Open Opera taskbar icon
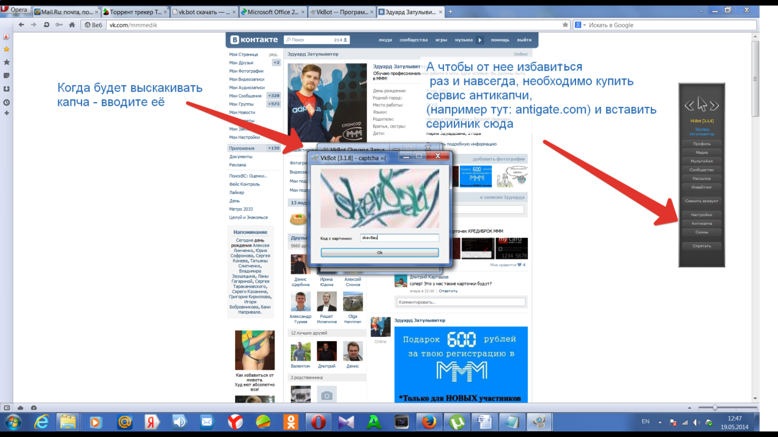 coord(318,423)
